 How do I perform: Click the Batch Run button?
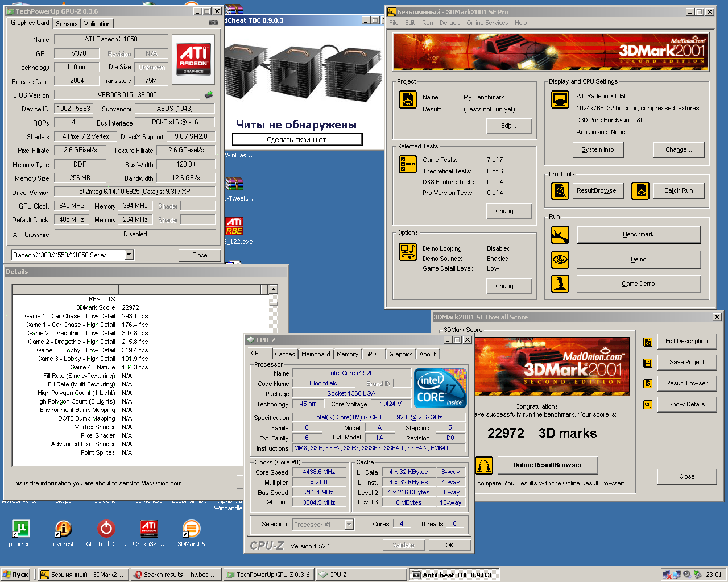tap(679, 191)
